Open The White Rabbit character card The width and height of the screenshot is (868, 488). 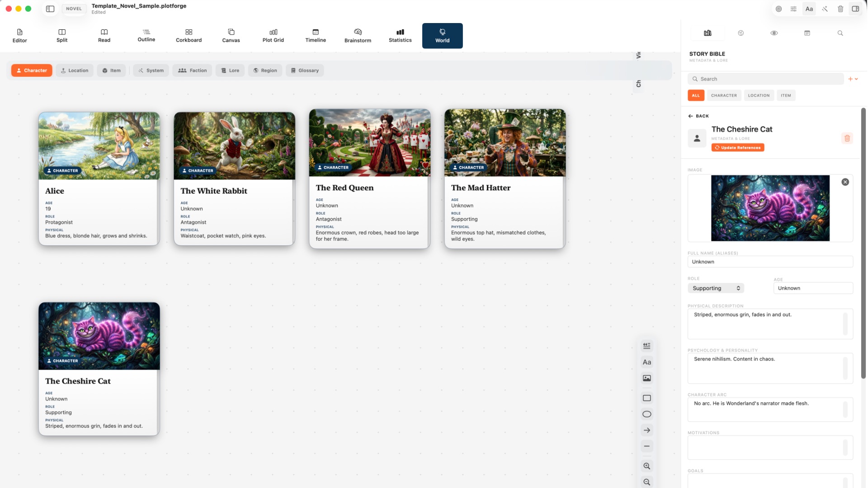234,179
